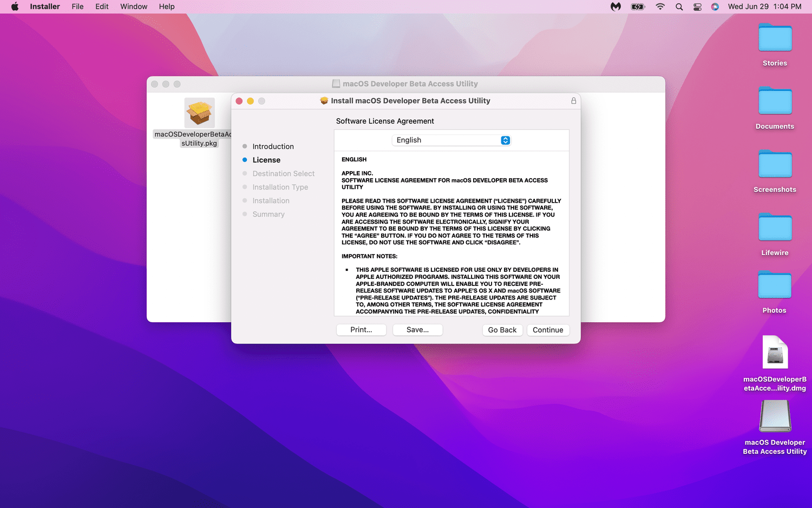Click the macOSDeveloperBetaAccessUtility.pkg file name label
The height and width of the screenshot is (508, 812).
pos(193,139)
